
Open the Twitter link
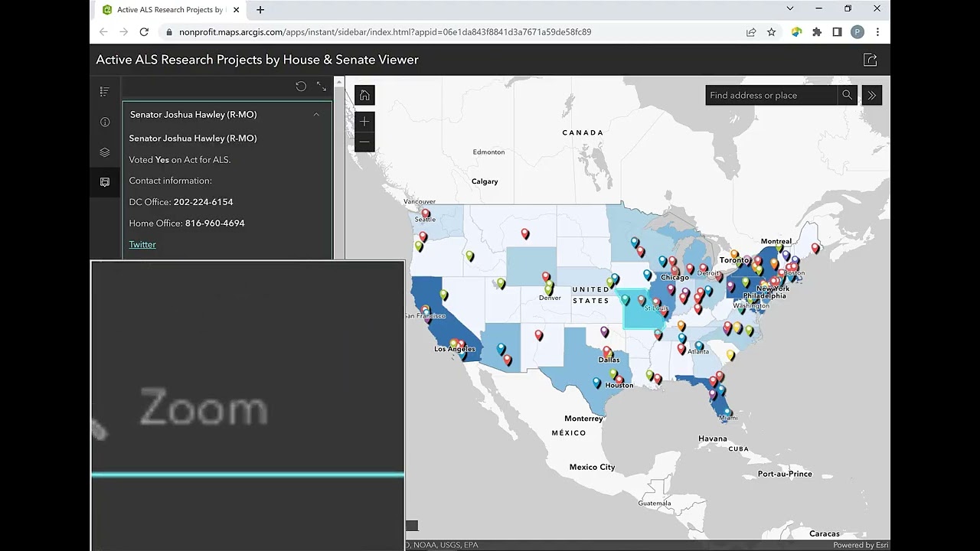(x=142, y=244)
